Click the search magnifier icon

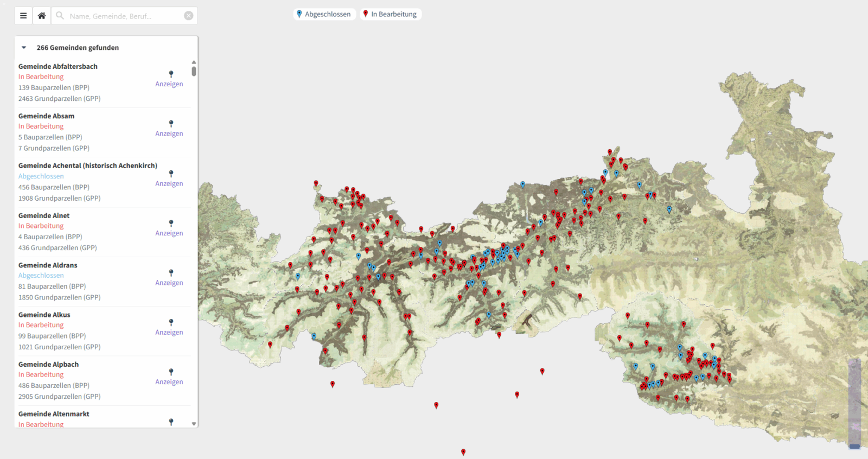(x=60, y=16)
